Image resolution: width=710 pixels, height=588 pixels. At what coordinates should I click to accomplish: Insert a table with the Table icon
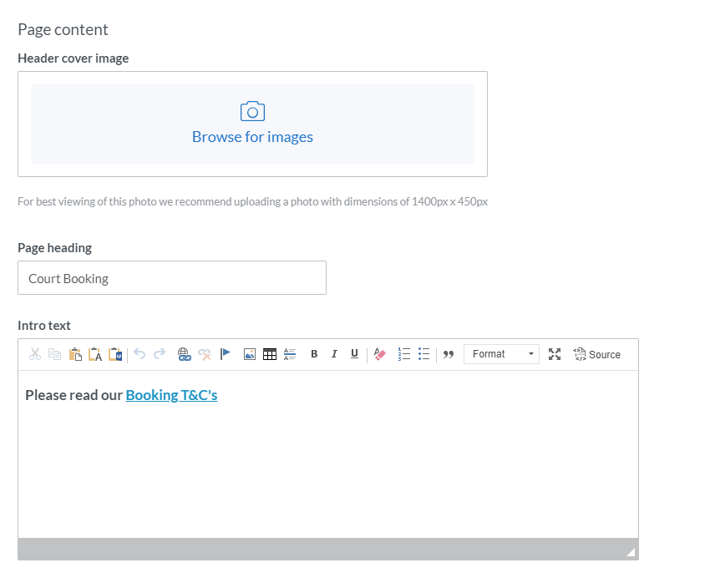tap(270, 354)
